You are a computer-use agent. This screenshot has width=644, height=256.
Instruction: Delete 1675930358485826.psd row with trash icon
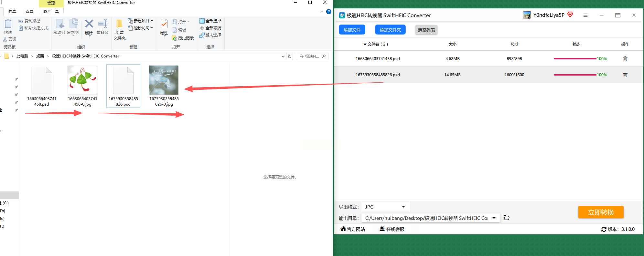pos(625,75)
